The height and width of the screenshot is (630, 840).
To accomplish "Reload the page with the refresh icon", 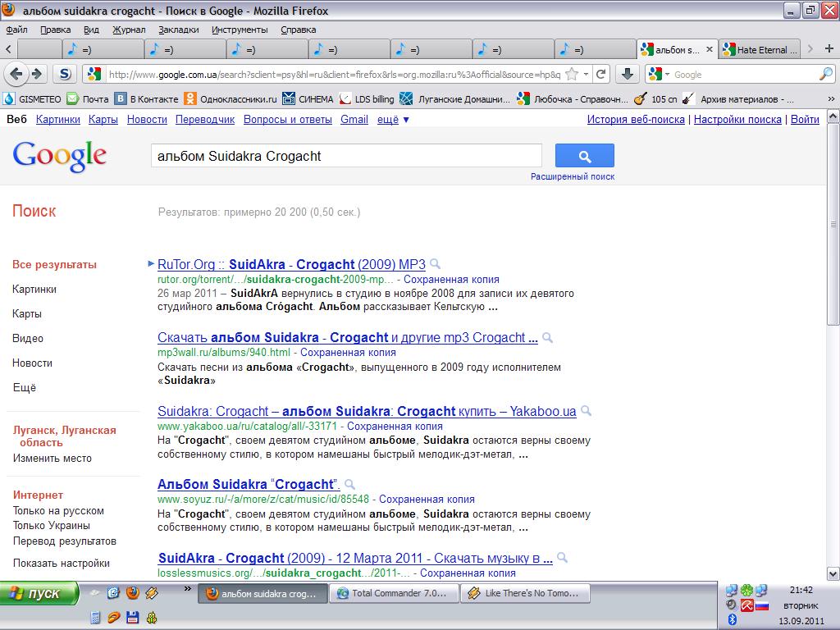I will coord(601,75).
